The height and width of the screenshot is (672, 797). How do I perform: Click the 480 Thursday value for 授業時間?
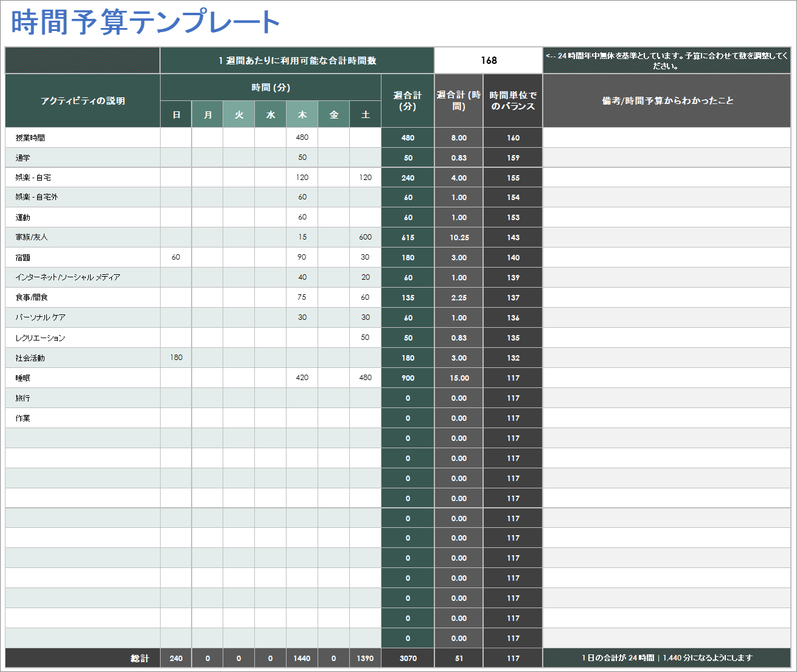302,137
